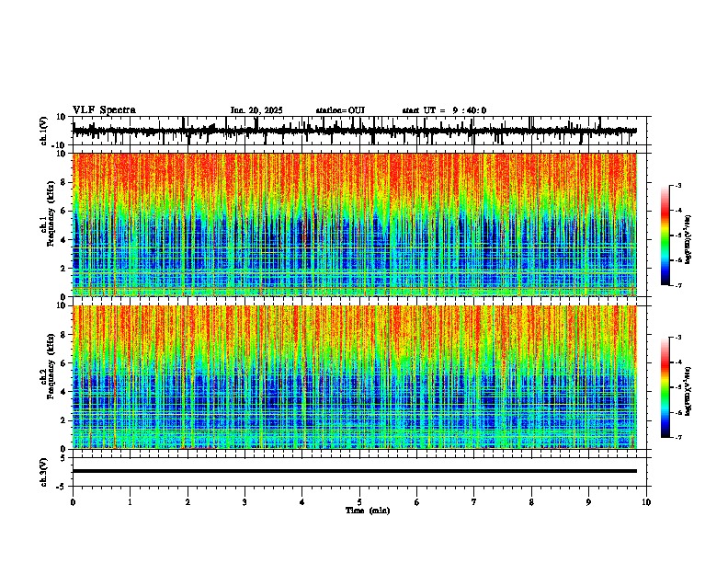
Task: Click the ch.1 color bar log(PSD) label
Action: point(688,239)
